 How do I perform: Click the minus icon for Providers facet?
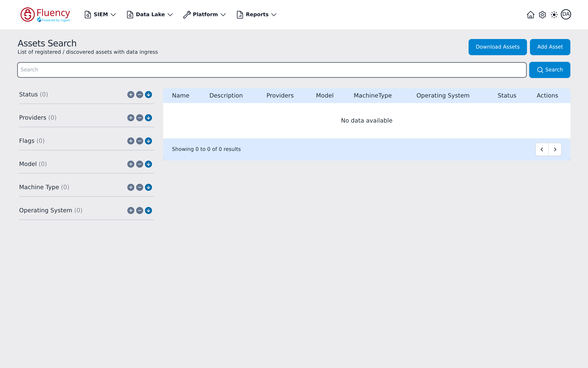coord(139,118)
